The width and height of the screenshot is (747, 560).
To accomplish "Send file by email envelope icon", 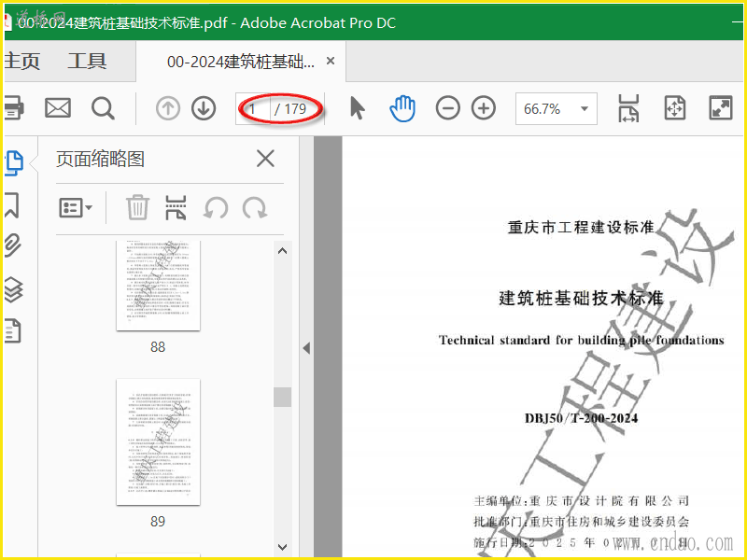I will [58, 108].
